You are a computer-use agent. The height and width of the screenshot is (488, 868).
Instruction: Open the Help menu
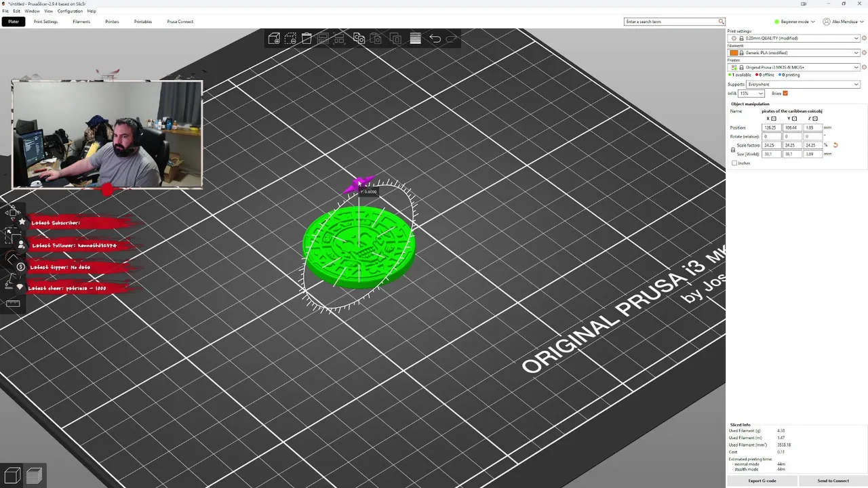coord(92,11)
